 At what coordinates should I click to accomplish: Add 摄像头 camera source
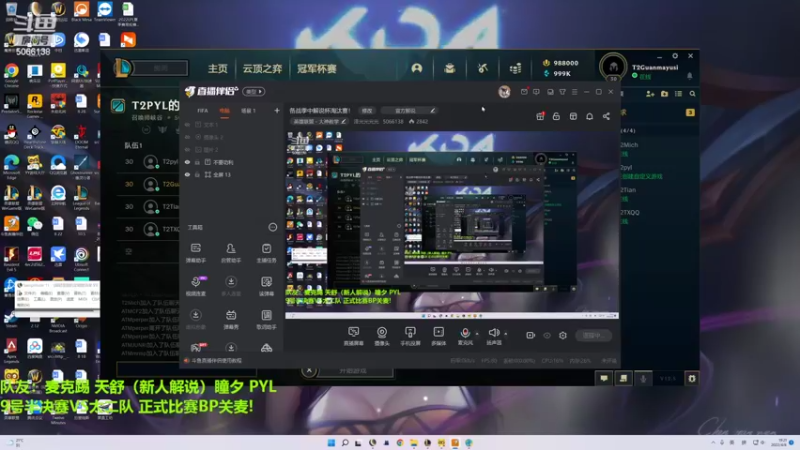tap(382, 336)
